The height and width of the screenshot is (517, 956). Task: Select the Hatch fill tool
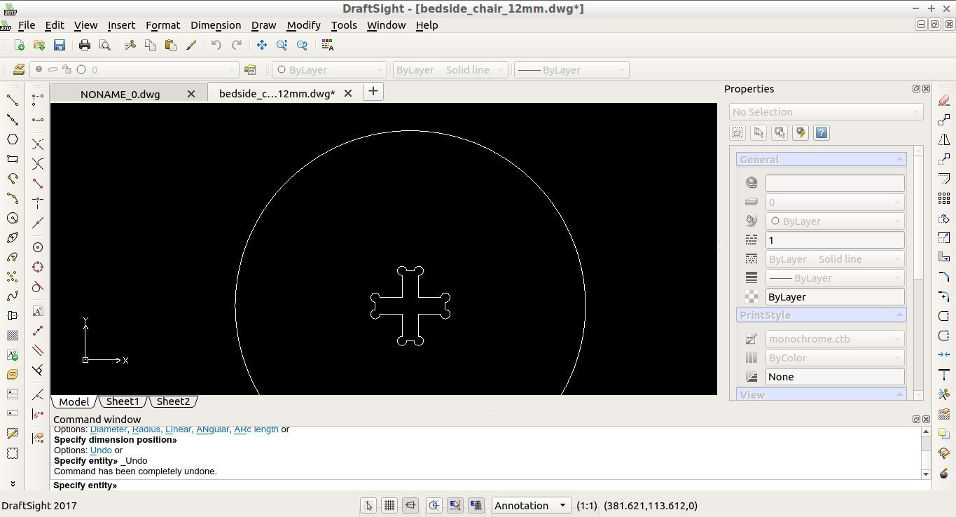tap(12, 335)
